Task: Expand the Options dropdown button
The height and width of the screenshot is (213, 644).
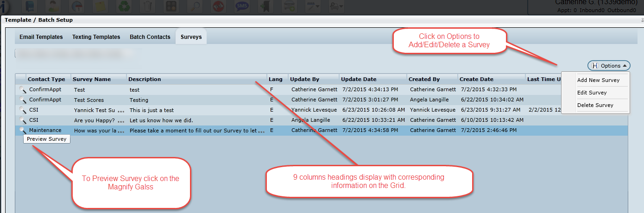Action: pyautogui.click(x=609, y=66)
